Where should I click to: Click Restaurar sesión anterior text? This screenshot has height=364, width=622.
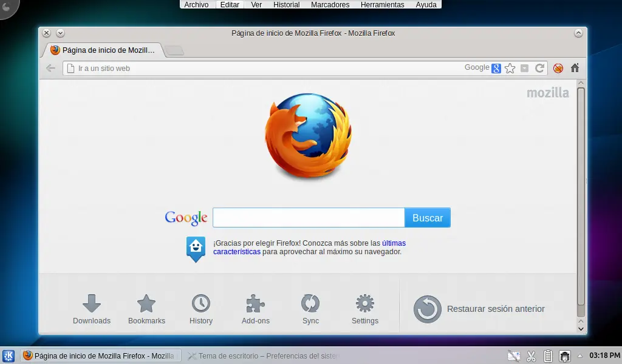click(496, 309)
